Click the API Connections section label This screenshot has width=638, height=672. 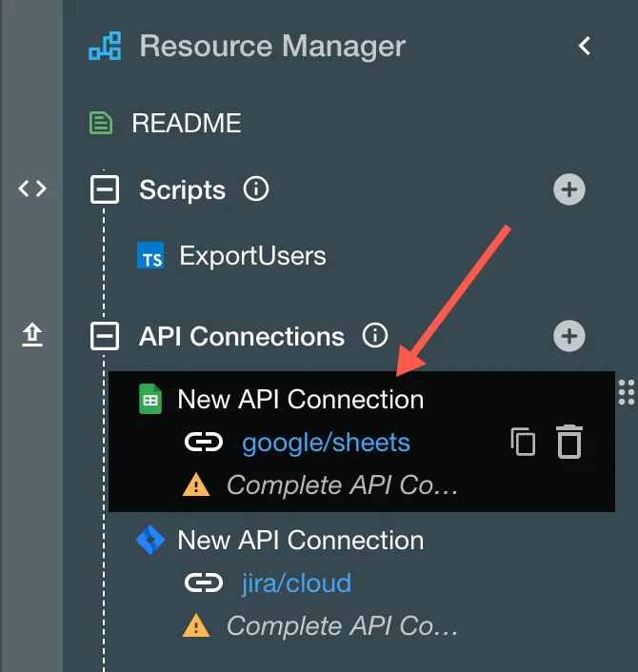242,336
